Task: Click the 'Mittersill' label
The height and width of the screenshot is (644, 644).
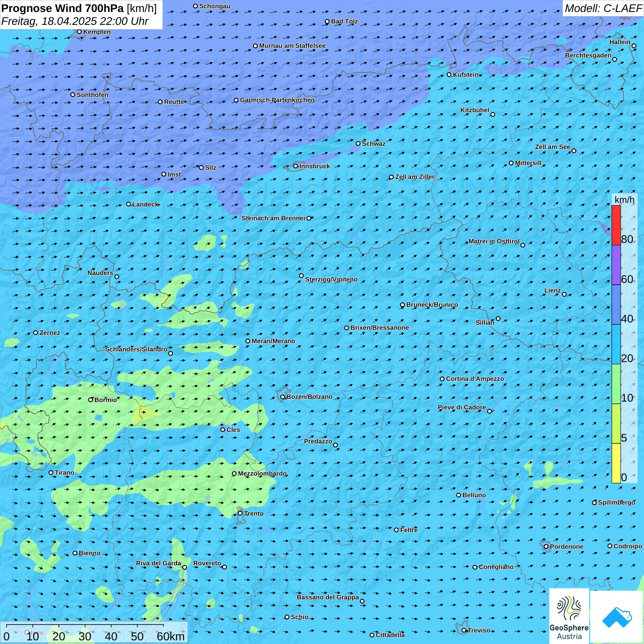Action: point(529,163)
